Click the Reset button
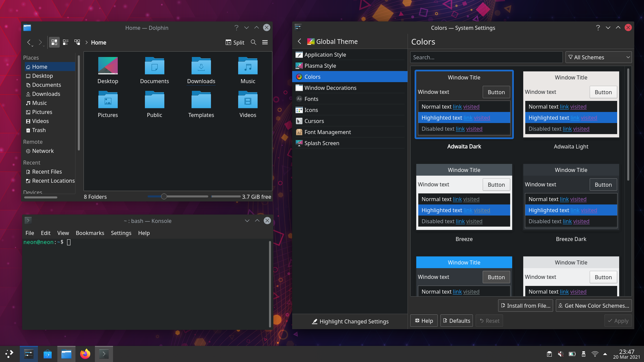Screen dimensions: 644x362 489,321
